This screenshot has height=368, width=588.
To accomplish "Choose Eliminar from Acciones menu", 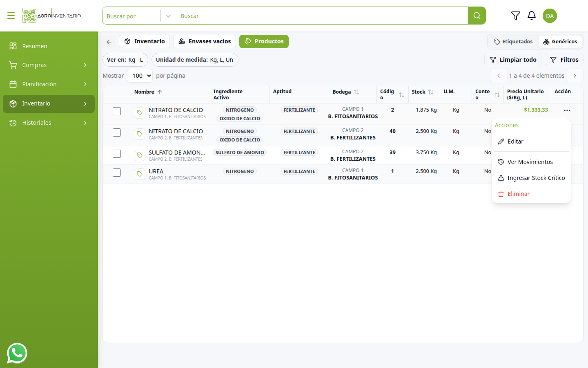I will (531, 194).
